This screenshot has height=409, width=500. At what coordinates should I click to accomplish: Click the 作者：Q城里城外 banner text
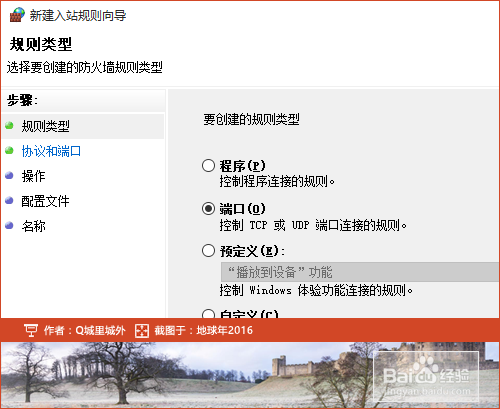85,330
